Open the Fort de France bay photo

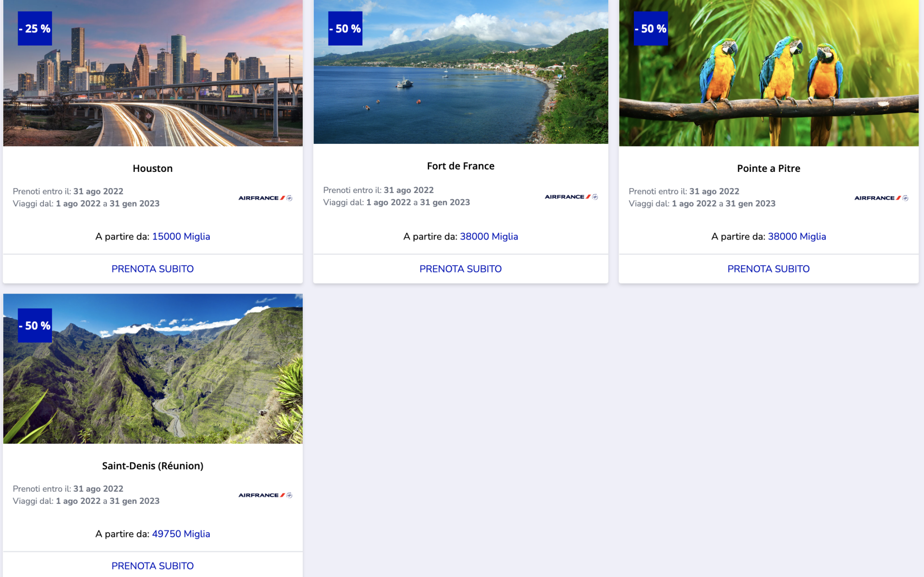461,72
